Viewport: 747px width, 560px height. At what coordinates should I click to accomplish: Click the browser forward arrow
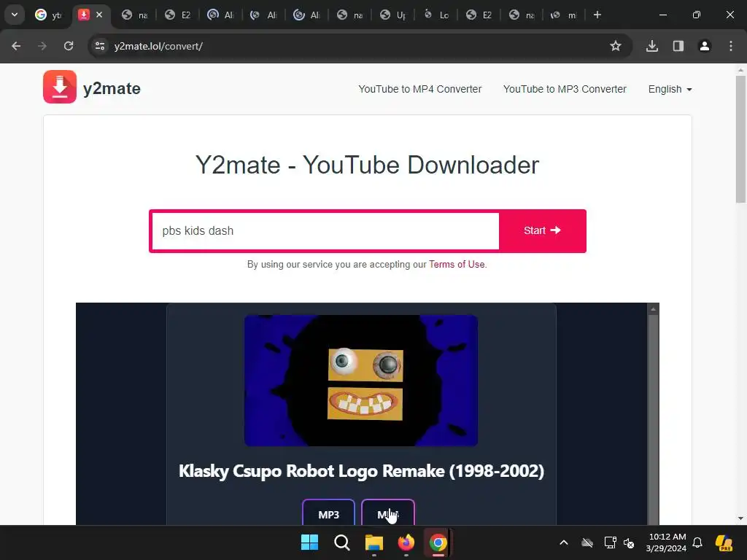click(x=42, y=46)
